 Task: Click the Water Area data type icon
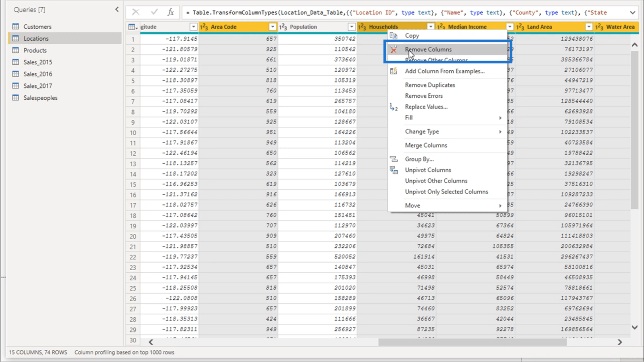pyautogui.click(x=599, y=27)
